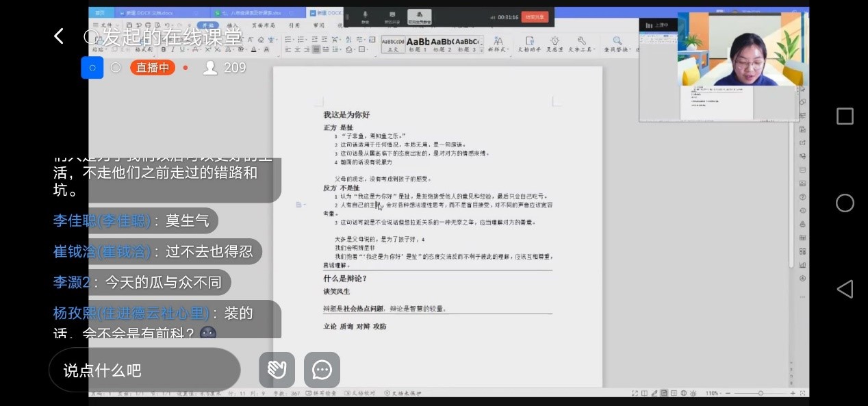
Task: Apply the 标题 1 heading style
Action: pos(417,45)
